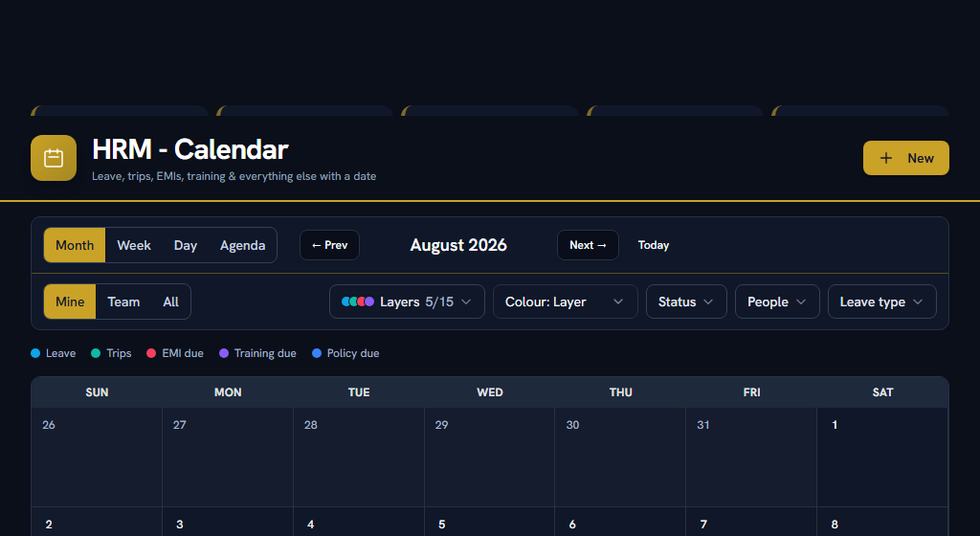Click the purple Training due legend dot
Screen dimensions: 980x536
(x=224, y=353)
